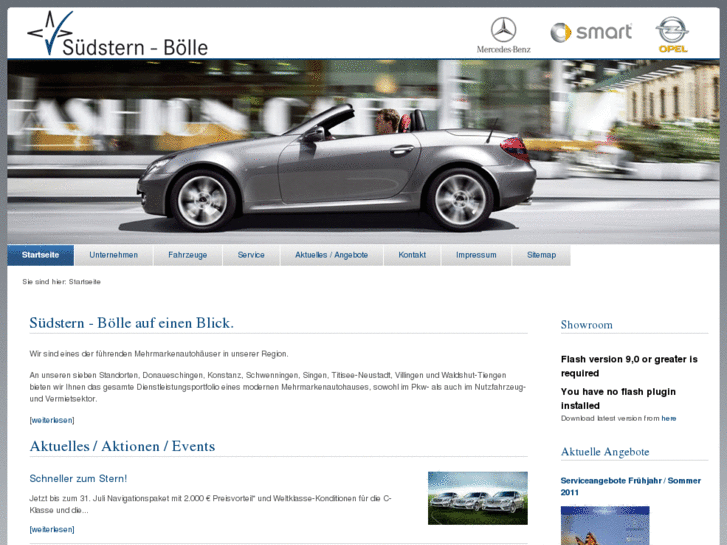Open the Kontakt page
The image size is (727, 545).
(x=412, y=255)
